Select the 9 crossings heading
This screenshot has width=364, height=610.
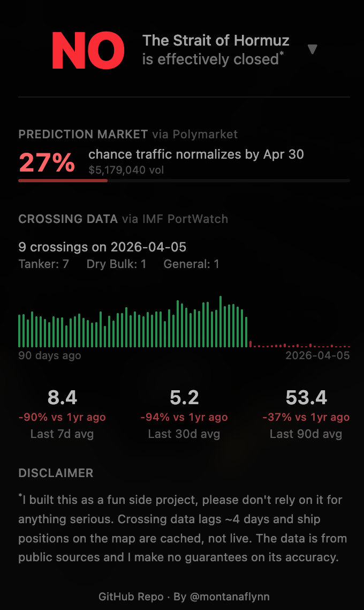(x=102, y=247)
